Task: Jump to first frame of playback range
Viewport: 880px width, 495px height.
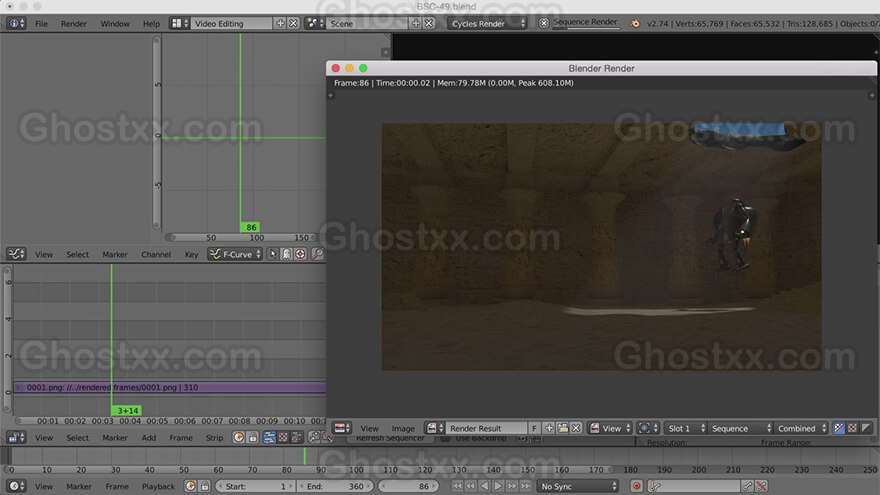Action: [457, 486]
